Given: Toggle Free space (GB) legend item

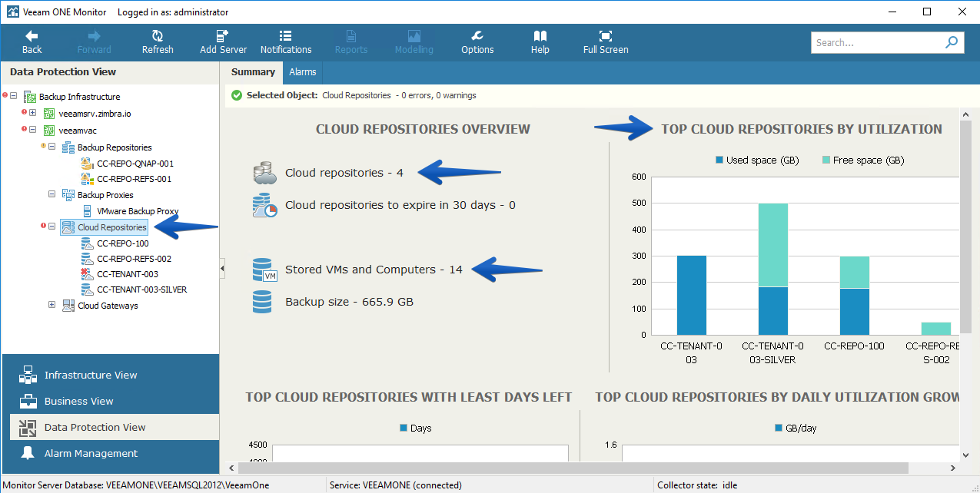Looking at the screenshot, I should tap(863, 160).
